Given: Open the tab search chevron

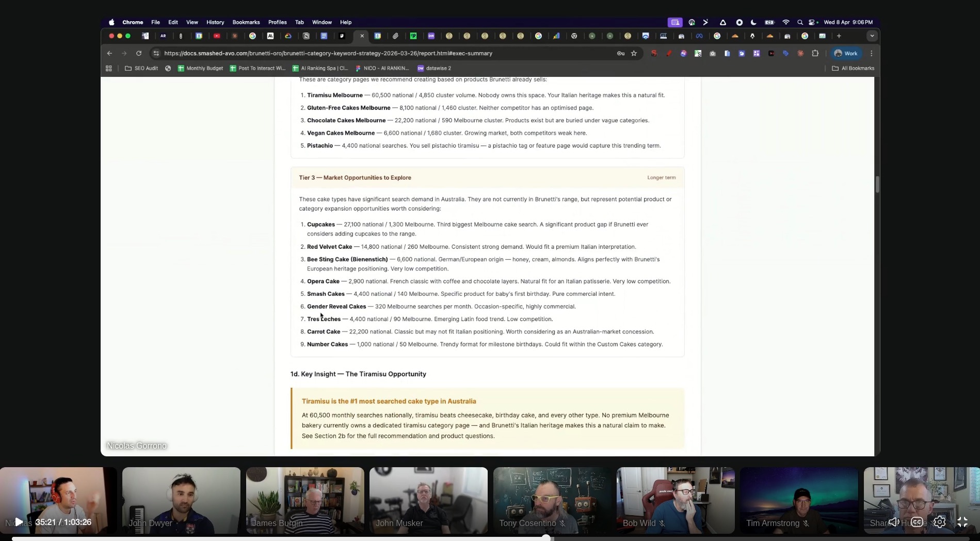Looking at the screenshot, I should (x=872, y=36).
